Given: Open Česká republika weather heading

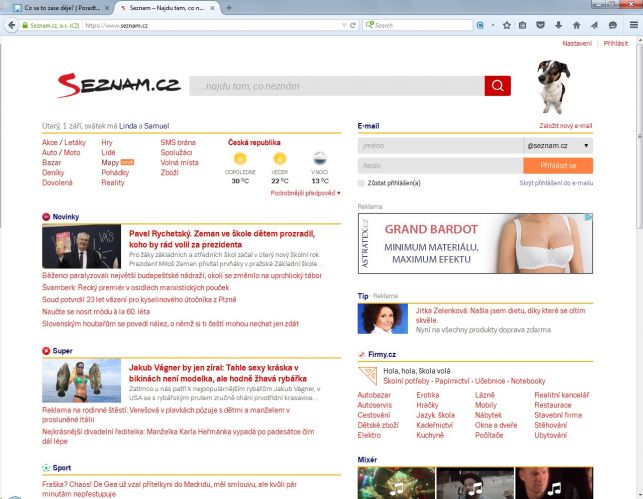Looking at the screenshot, I should (x=254, y=143).
